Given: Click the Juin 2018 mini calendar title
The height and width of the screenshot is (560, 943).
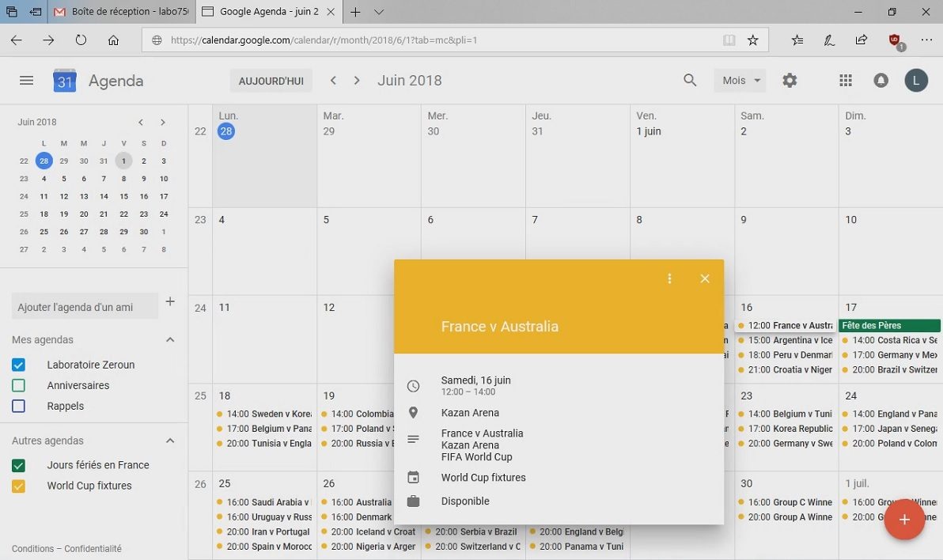Looking at the screenshot, I should coord(37,122).
